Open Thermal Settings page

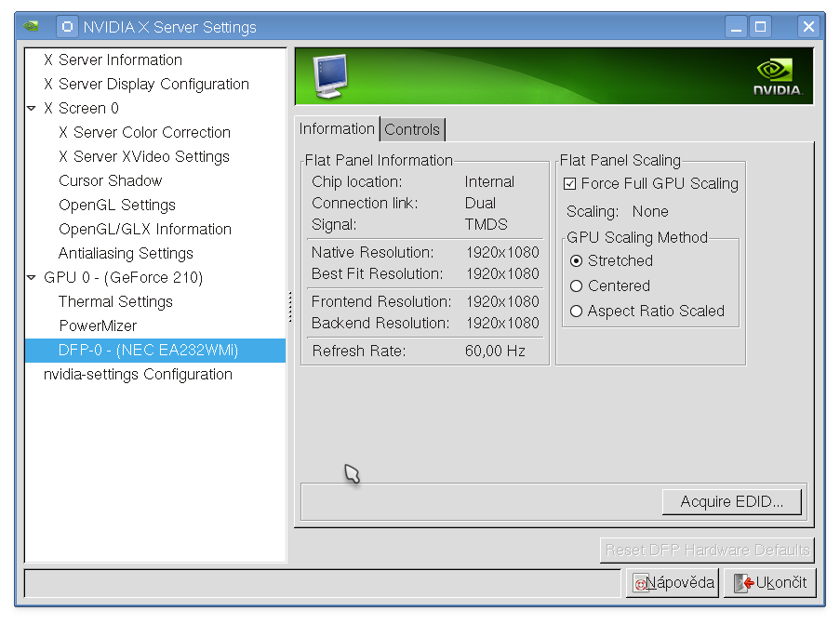[155, 301]
